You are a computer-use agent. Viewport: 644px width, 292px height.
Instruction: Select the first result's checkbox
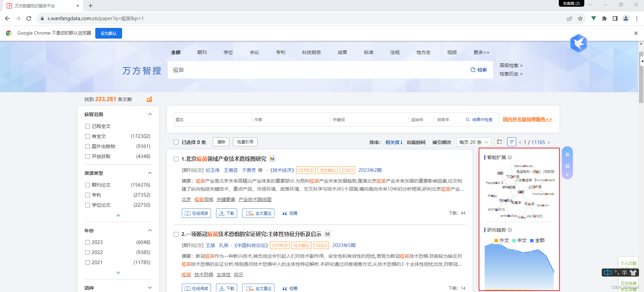click(176, 159)
